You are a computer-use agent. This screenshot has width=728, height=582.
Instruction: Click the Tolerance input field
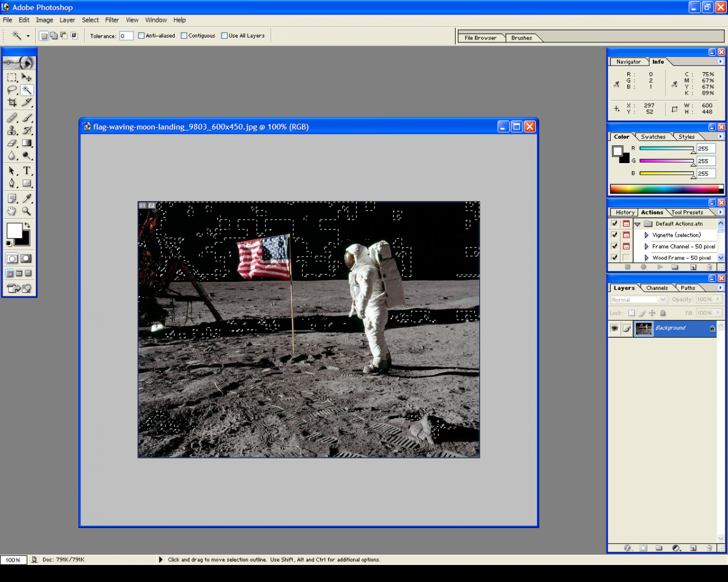[x=126, y=36]
